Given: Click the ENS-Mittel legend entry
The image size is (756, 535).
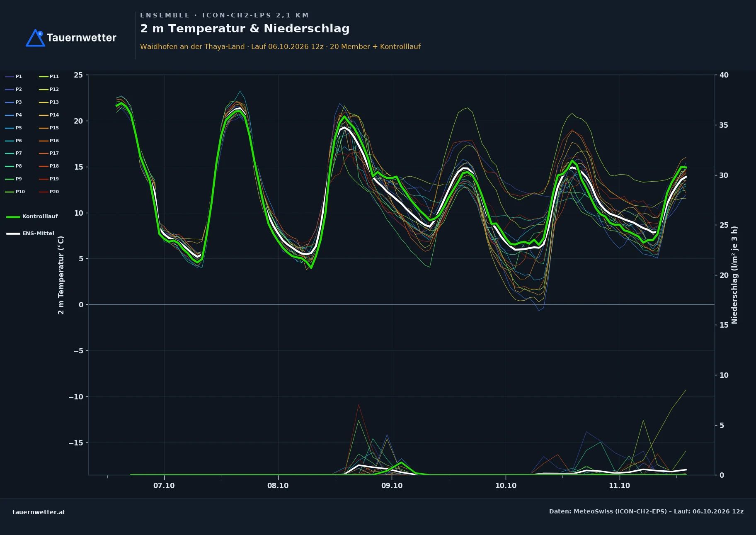Looking at the screenshot, I should (30, 233).
